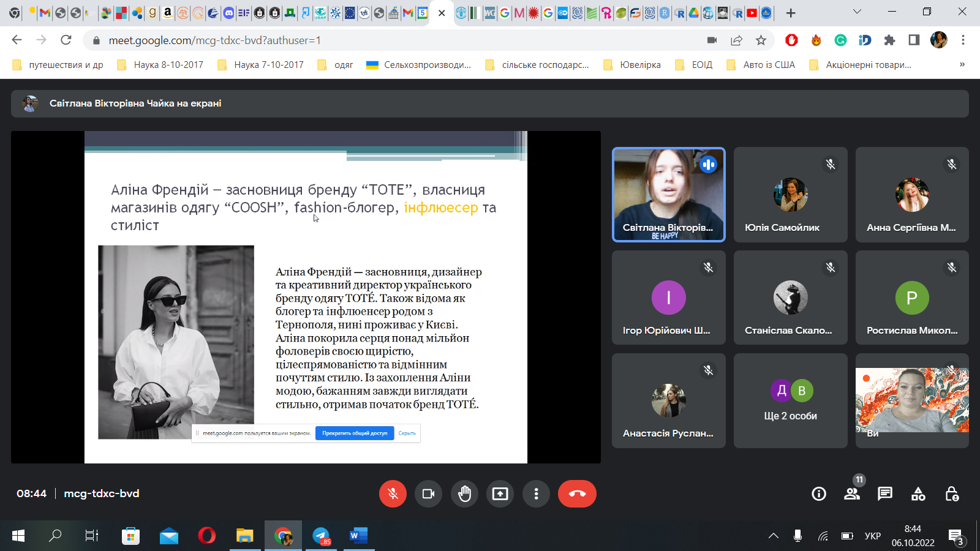
Task: Click Станіслав Скало participant tile
Action: click(x=791, y=298)
